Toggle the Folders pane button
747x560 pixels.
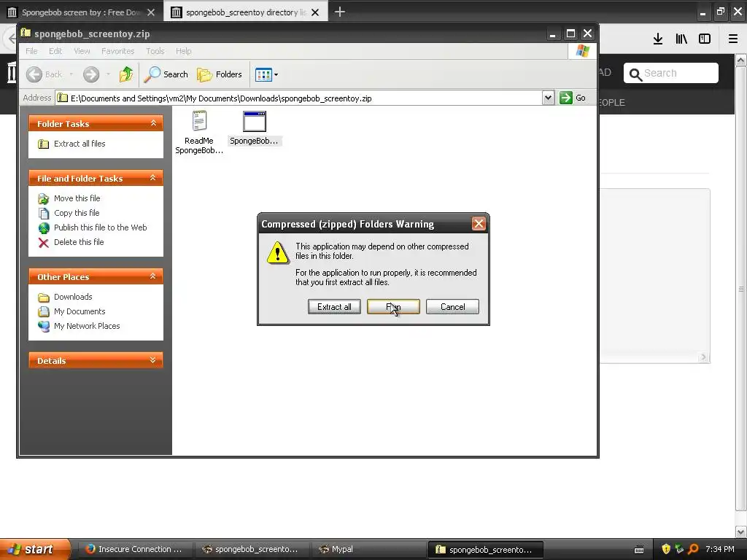pos(220,74)
